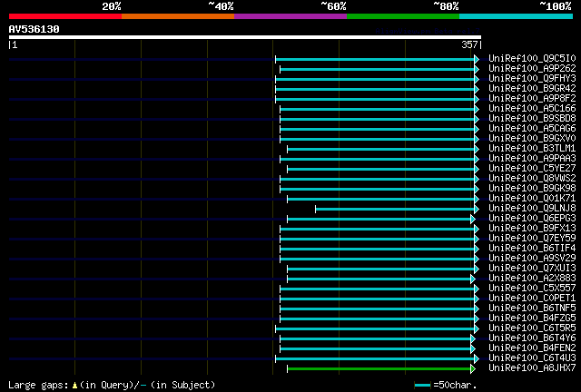The image size is (581, 392).
Task: Click the cyan ~100% identity legend segment
Action: tap(516, 16)
